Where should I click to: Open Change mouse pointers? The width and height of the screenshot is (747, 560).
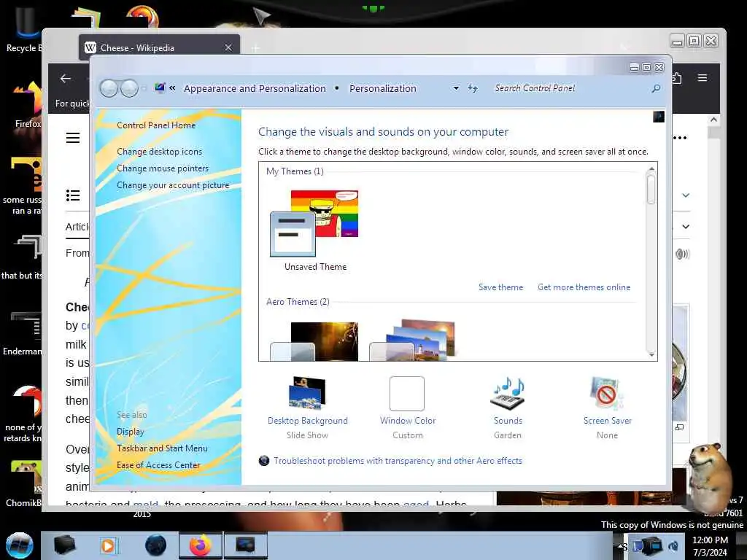click(163, 168)
